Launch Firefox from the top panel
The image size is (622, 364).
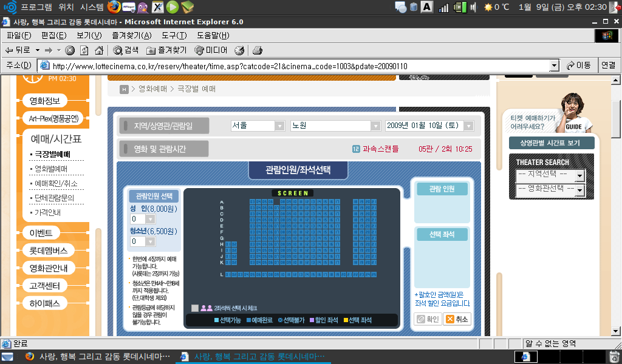click(x=114, y=7)
